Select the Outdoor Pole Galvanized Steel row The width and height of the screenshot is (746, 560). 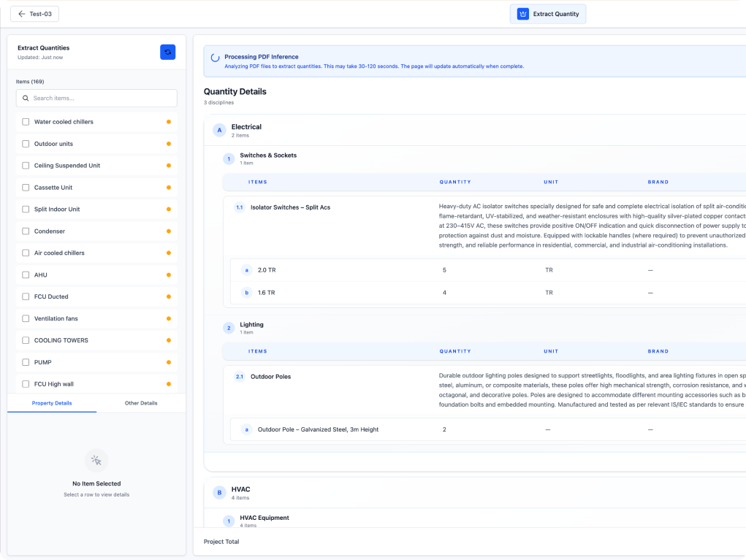pos(318,429)
